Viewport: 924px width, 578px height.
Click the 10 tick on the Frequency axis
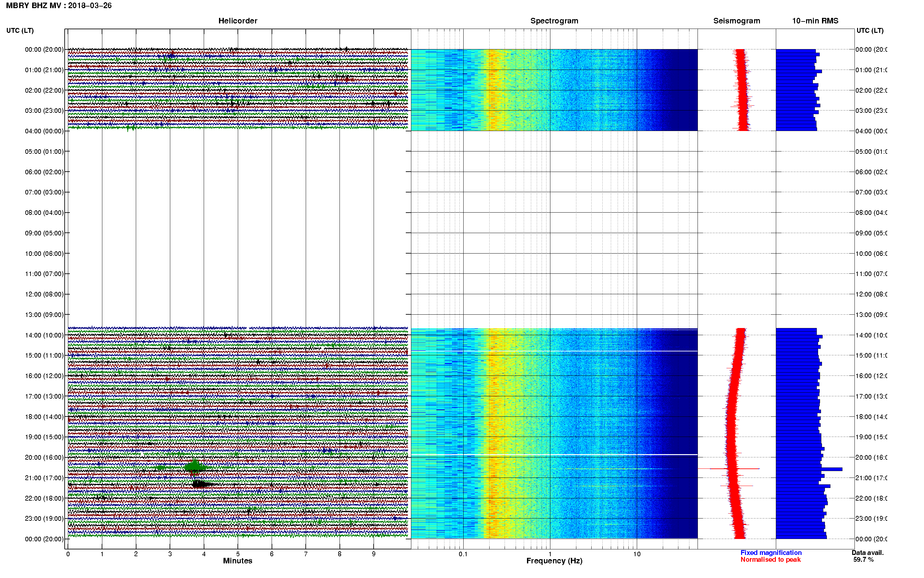(637, 554)
